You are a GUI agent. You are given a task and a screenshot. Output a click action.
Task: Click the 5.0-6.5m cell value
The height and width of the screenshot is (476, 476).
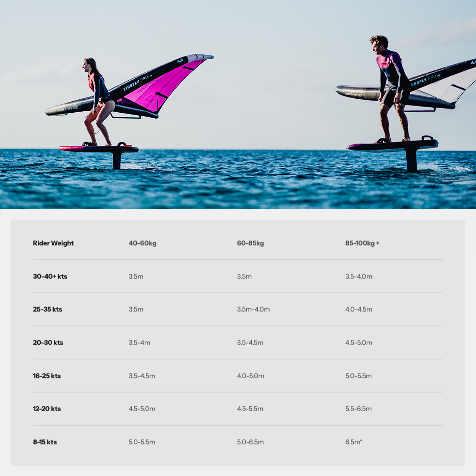250,442
